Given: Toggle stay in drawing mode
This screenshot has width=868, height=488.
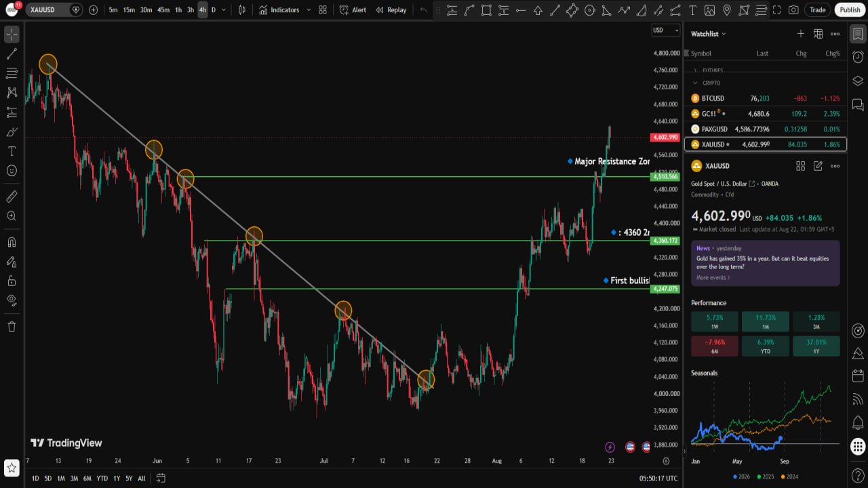Looking at the screenshot, I should coord(12,262).
